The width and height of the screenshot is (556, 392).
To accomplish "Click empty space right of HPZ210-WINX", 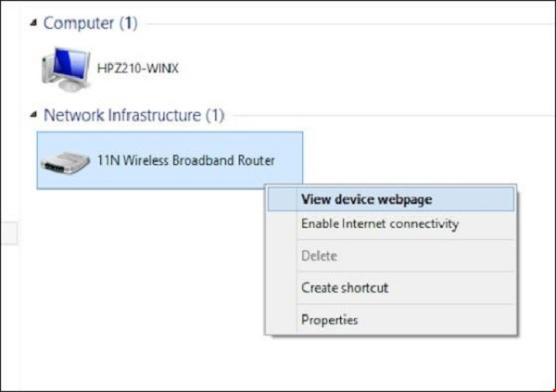I will point(324,68).
